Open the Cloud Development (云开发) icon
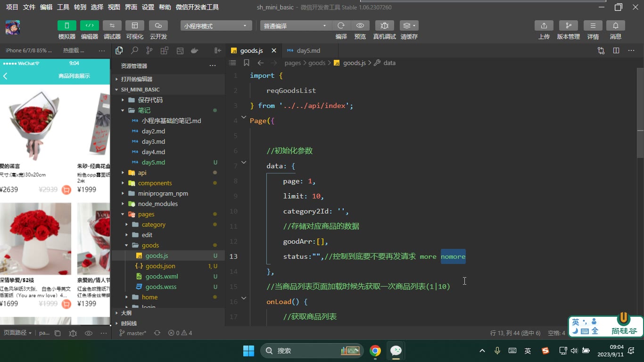 coord(158,25)
